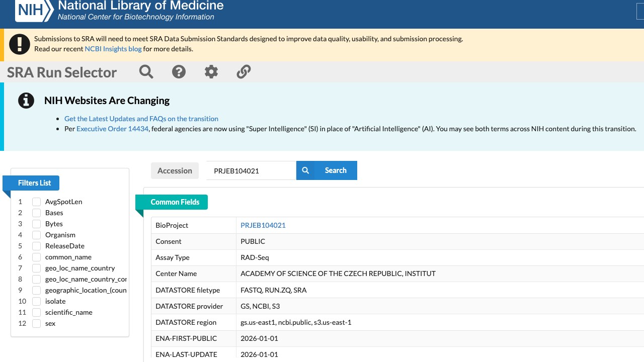Tick the AvgSpotLen filter checkbox
Viewport: 644px width, 362px height.
tap(36, 202)
